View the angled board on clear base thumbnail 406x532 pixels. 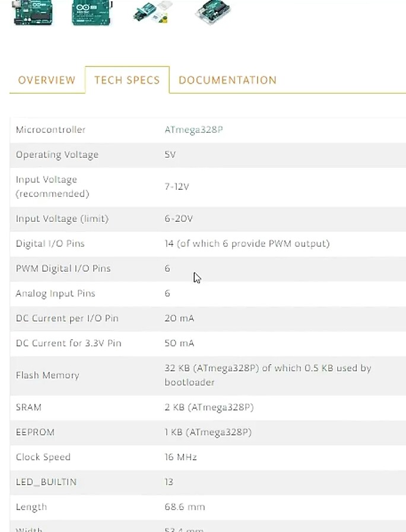pyautogui.click(x=213, y=12)
